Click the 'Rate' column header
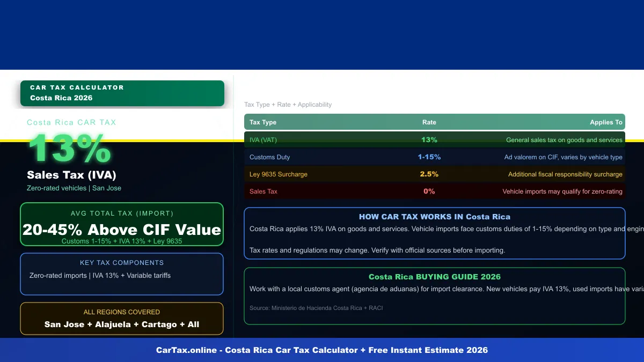Viewport: 644px width, 362px height. click(x=429, y=122)
